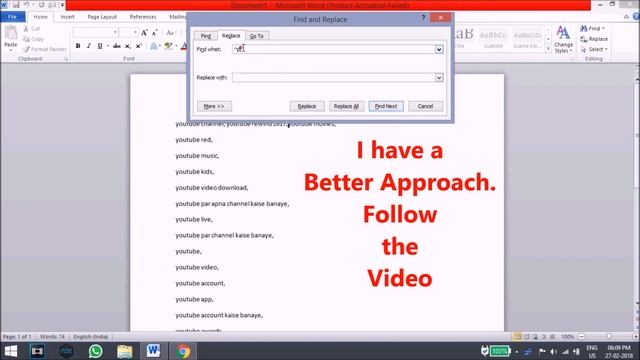Toggle Bold formatting

pyautogui.click(x=78, y=46)
